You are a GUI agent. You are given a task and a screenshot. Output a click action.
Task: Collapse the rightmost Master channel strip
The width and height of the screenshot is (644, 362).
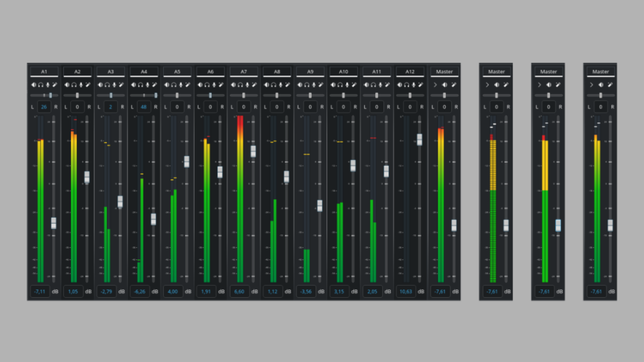pyautogui.click(x=591, y=85)
